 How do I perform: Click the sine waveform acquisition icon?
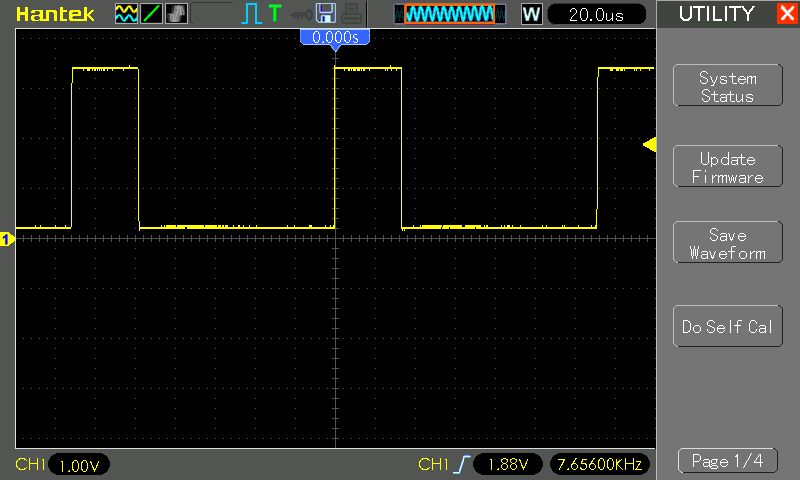tap(127, 14)
